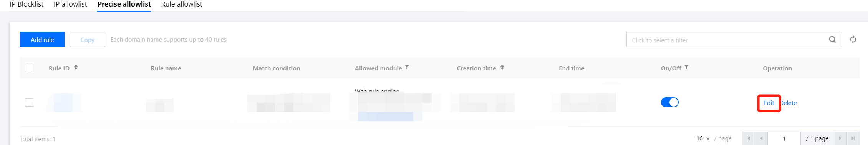Image resolution: width=868 pixels, height=145 pixels.
Task: Turn off the rule's On/Off switch
Action: [x=669, y=102]
